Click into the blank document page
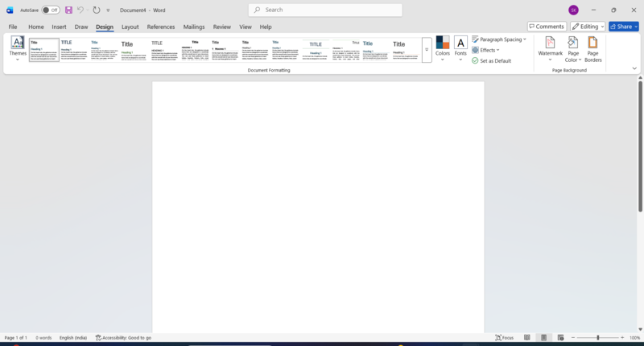The width and height of the screenshot is (644, 346). 318,207
